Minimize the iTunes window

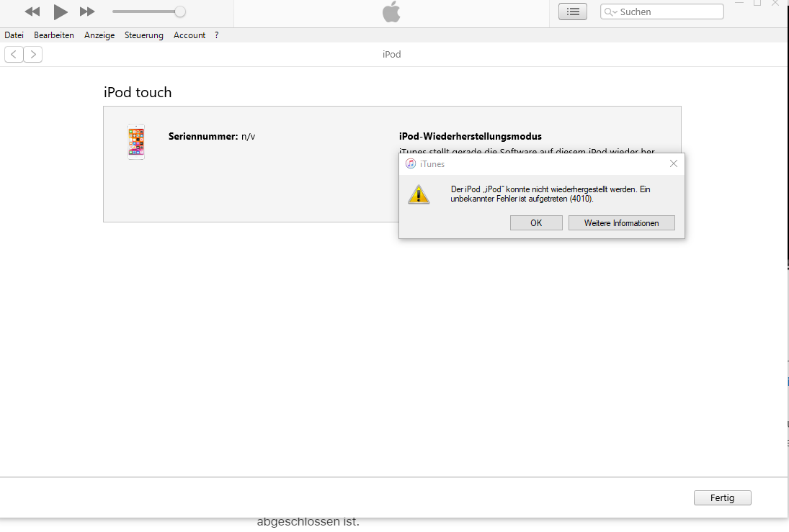click(x=739, y=3)
